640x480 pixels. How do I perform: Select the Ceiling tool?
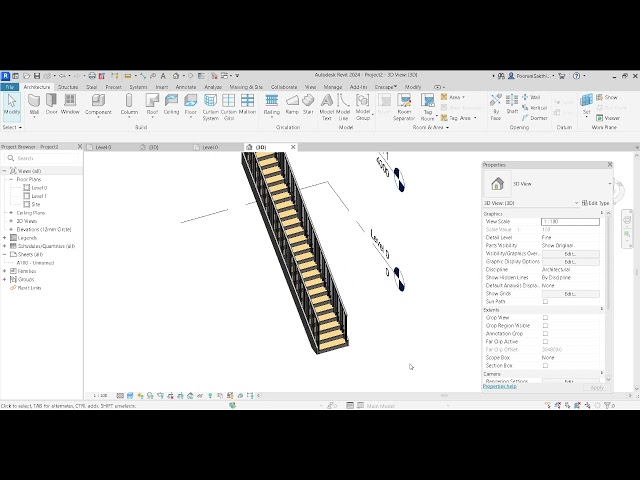pos(171,104)
